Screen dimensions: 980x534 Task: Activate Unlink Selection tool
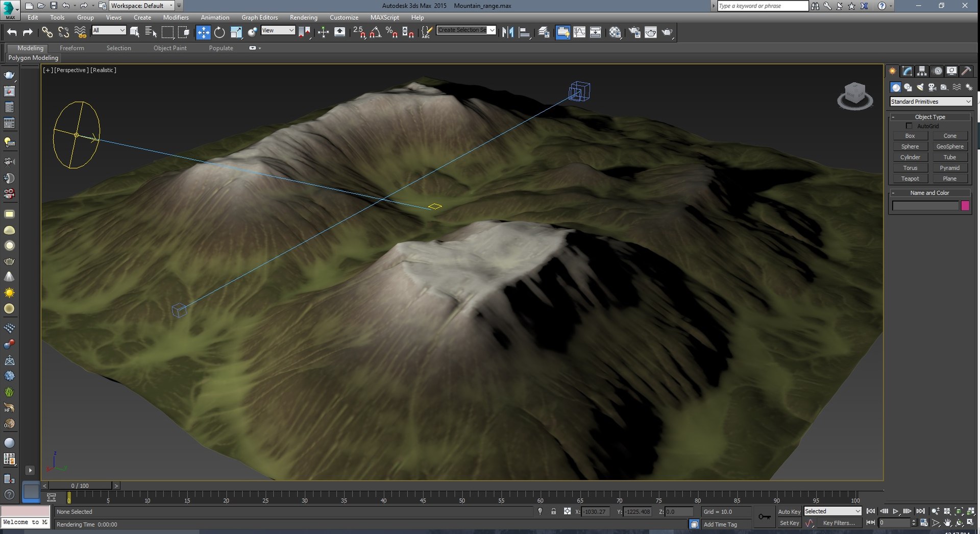click(63, 32)
